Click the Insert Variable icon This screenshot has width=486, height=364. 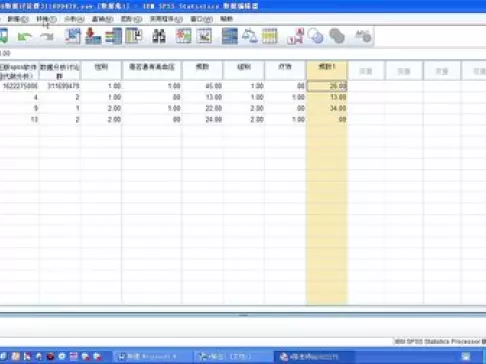(204, 36)
